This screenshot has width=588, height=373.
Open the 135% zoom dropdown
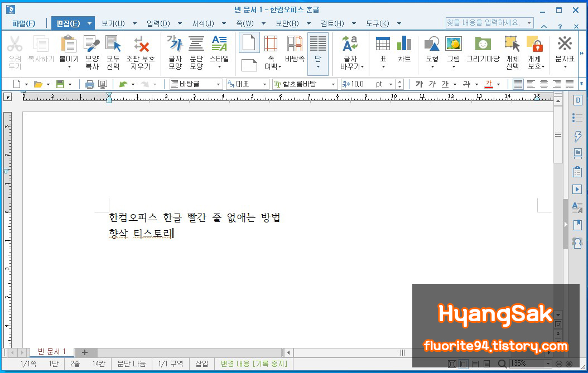click(548, 364)
